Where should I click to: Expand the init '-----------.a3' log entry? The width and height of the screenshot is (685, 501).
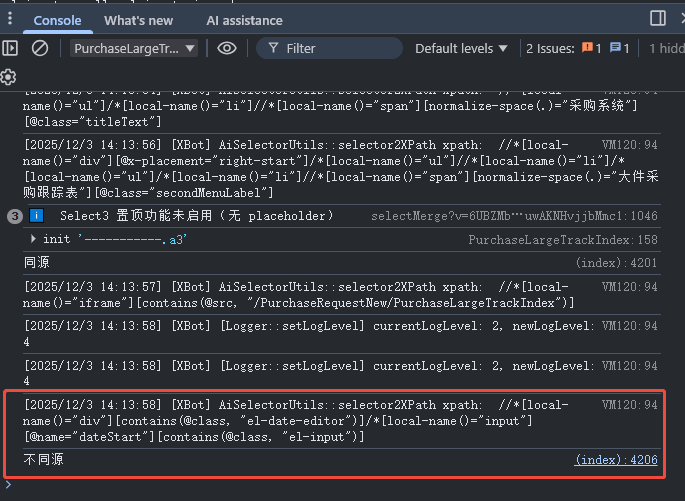tap(33, 239)
